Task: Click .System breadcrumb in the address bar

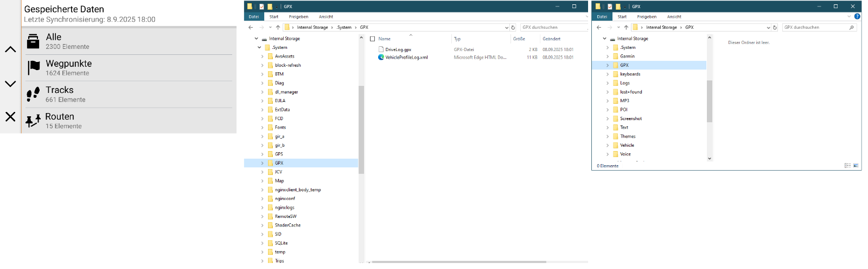Action: point(344,27)
